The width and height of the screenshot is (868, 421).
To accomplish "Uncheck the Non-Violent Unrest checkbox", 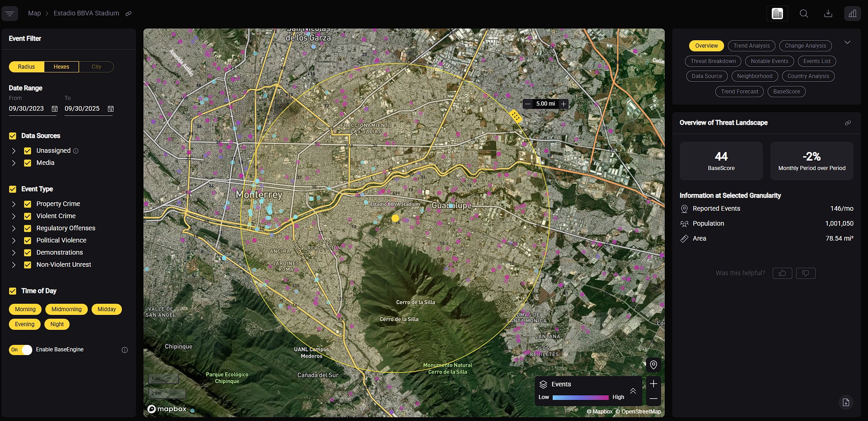I will click(28, 265).
